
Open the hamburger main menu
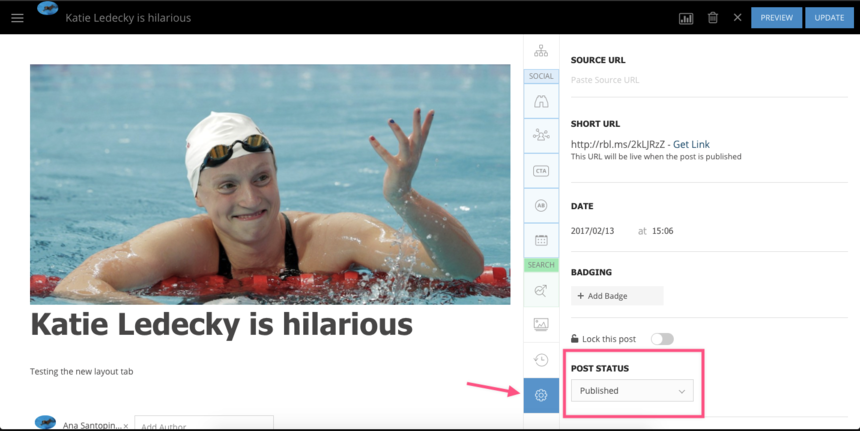(x=17, y=18)
